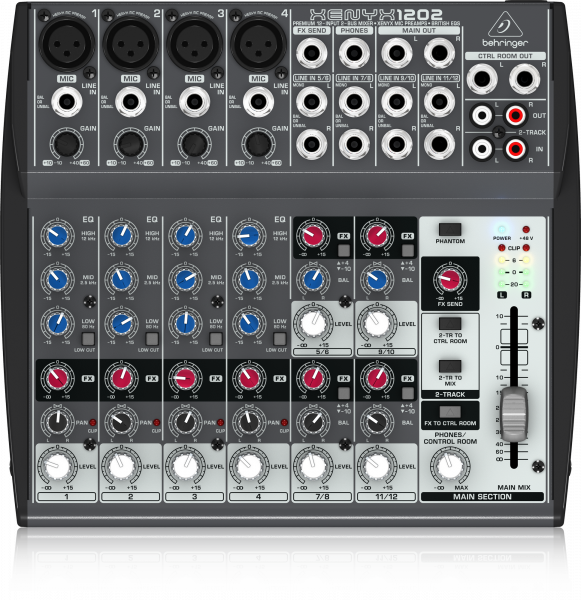Click channel 3 LOW 80 Hz EQ knob
This screenshot has height=600, width=581.
point(186,323)
